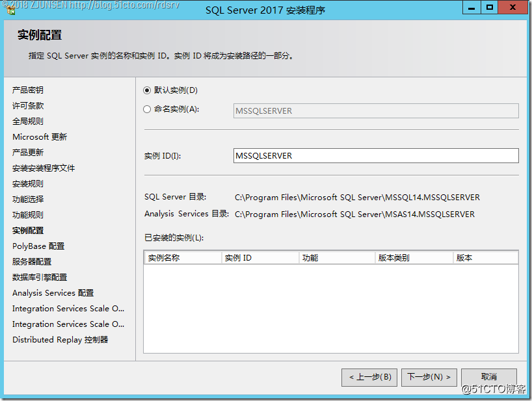Open the PolyBase 配置 step

(x=38, y=246)
